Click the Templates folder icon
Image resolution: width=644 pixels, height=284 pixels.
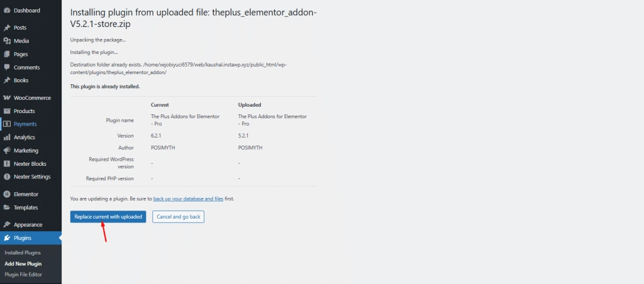point(7,207)
